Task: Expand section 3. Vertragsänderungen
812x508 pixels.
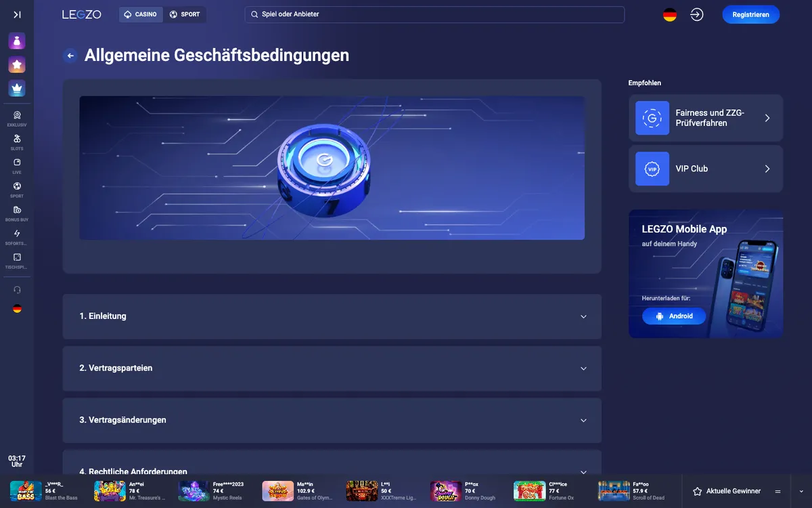Action: [332, 420]
